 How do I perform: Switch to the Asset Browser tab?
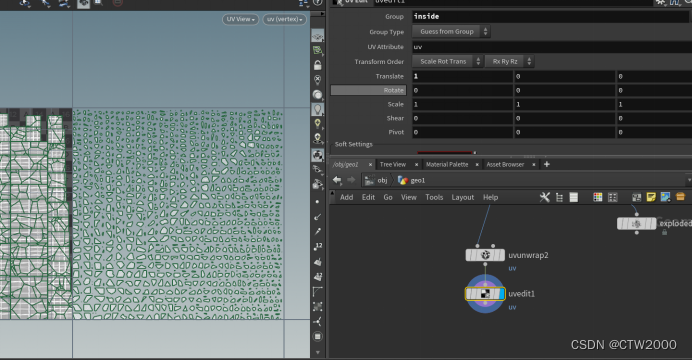click(505, 164)
